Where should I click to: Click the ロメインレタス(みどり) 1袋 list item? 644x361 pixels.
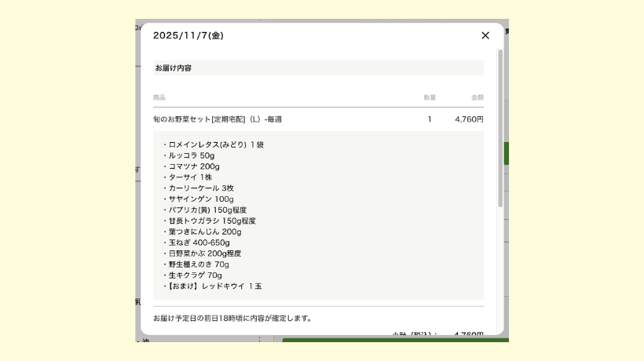click(x=214, y=145)
